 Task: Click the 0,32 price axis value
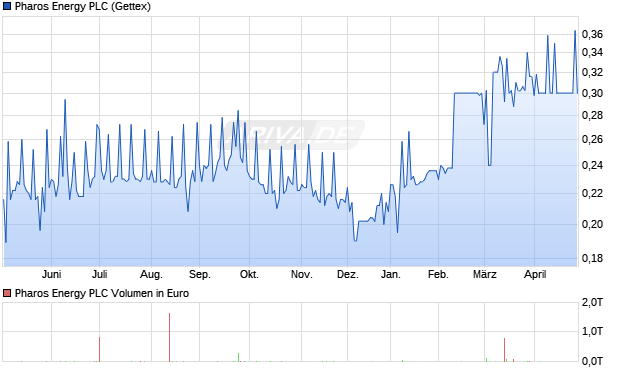coord(592,72)
